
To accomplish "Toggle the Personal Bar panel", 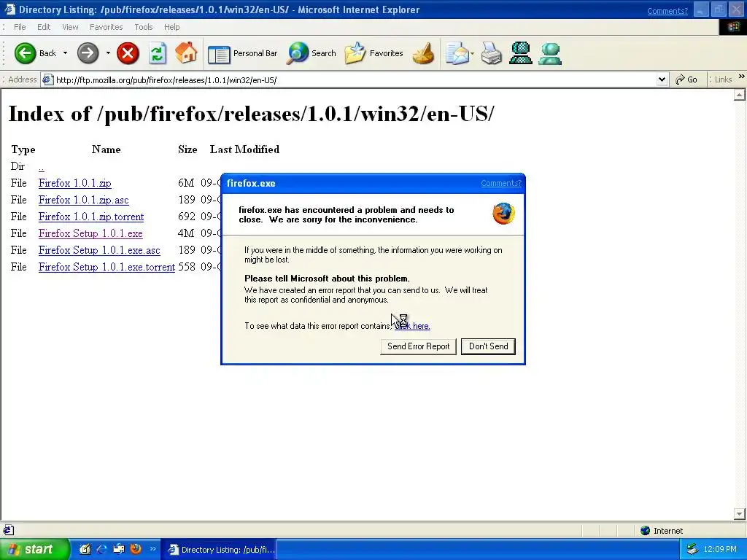I will point(242,53).
